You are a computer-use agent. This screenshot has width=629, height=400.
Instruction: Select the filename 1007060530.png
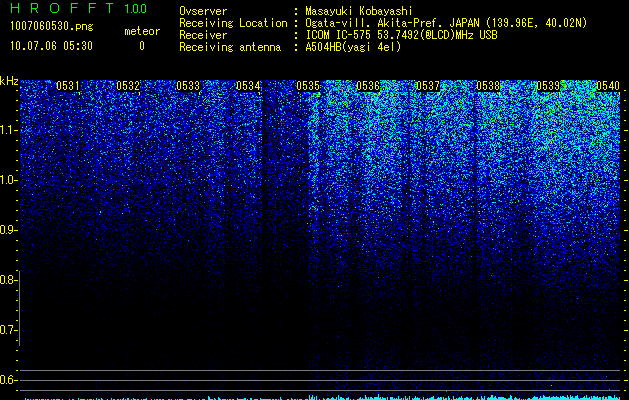[51, 27]
